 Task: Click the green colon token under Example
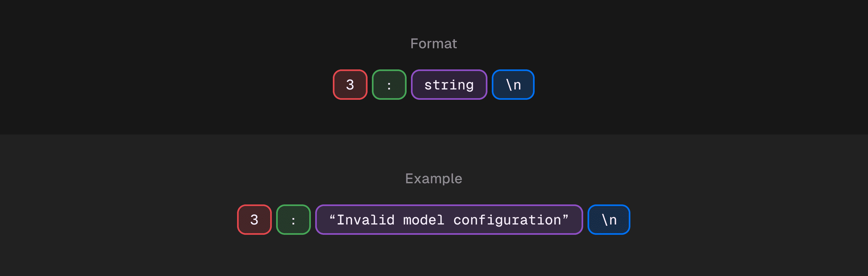[x=293, y=220]
